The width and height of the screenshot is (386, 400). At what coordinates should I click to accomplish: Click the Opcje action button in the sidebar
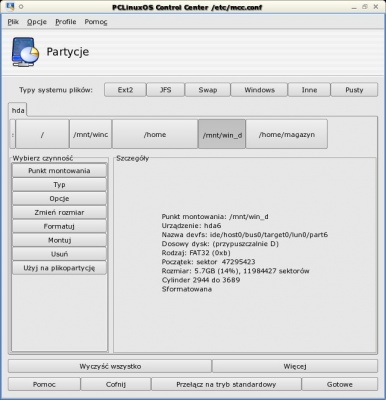59,199
